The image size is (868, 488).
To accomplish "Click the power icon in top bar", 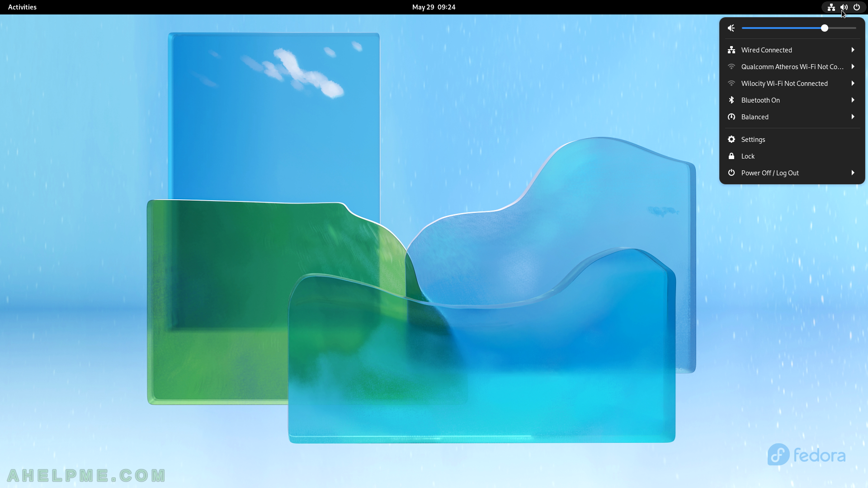I will pos(856,7).
